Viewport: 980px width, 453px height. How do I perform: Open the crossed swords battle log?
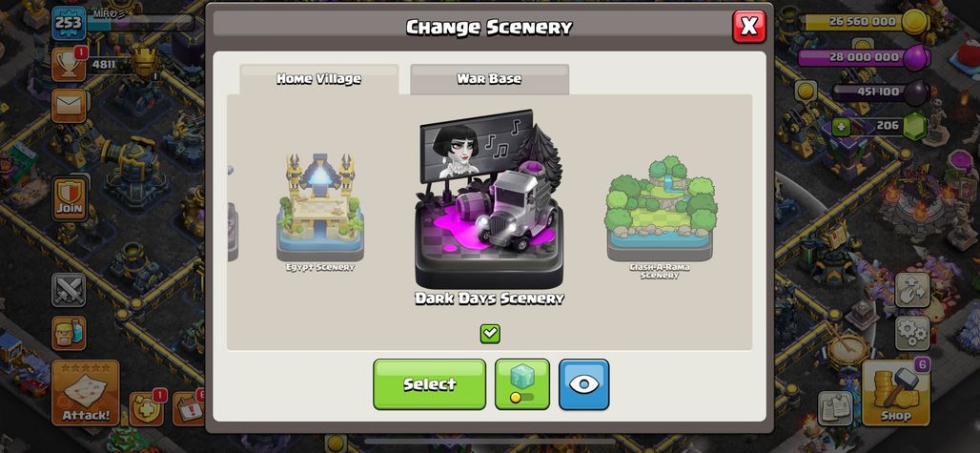pos(69,290)
